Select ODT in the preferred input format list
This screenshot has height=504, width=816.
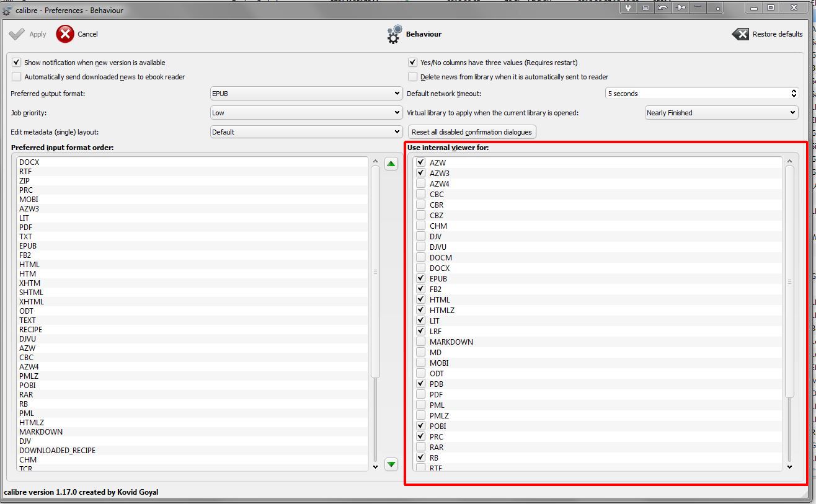tap(192, 311)
